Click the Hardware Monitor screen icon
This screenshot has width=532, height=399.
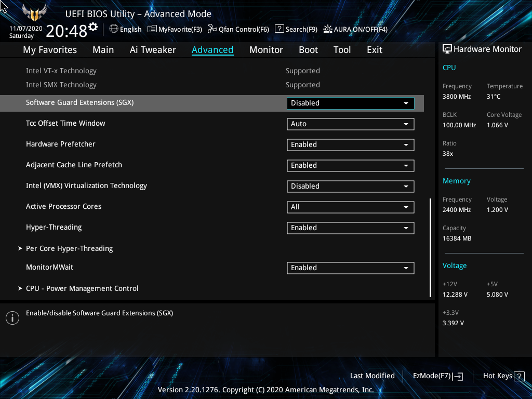pyautogui.click(x=447, y=49)
